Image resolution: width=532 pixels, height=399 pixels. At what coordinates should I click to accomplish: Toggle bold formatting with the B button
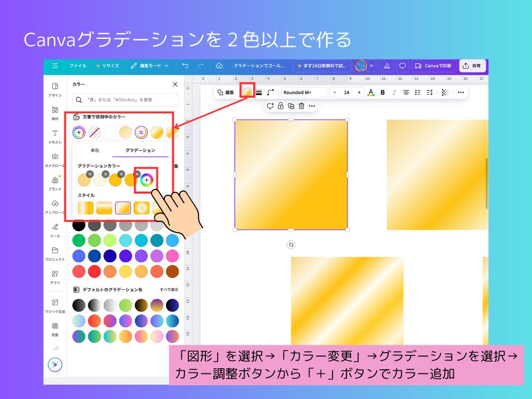point(383,93)
